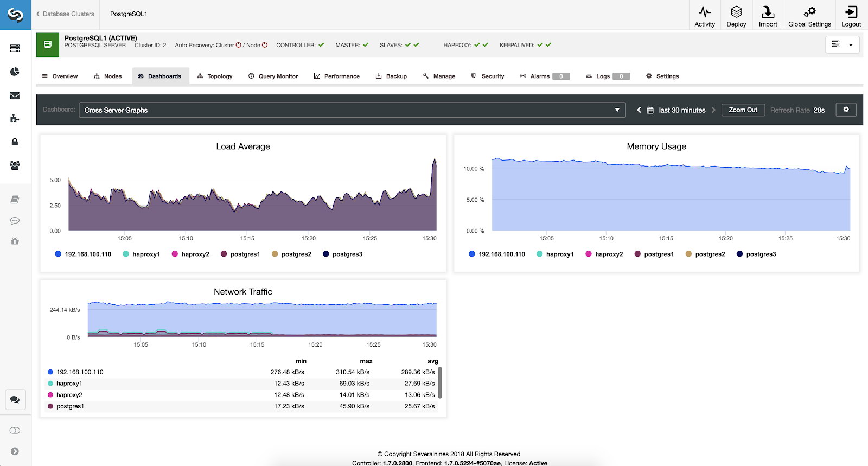Screen dimensions: 868x466
Task: Toggle the sidebar switch at bottom
Action: pos(15,430)
